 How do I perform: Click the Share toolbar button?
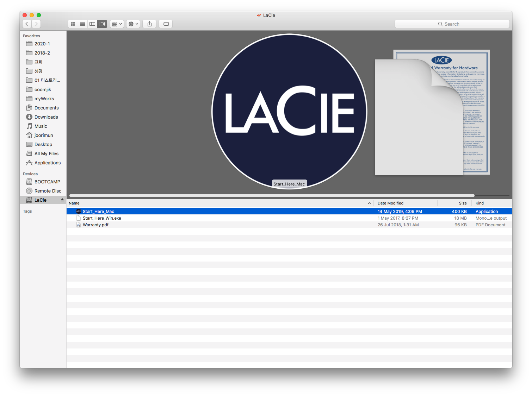click(x=149, y=24)
